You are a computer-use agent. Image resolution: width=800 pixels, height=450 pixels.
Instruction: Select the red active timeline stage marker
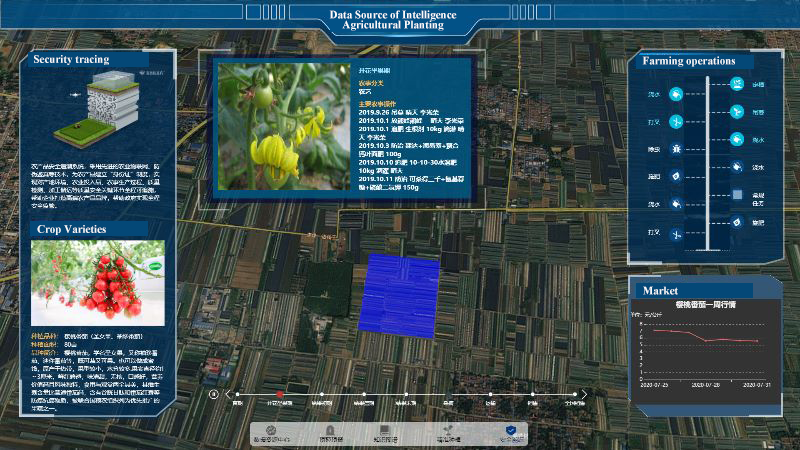(280, 394)
